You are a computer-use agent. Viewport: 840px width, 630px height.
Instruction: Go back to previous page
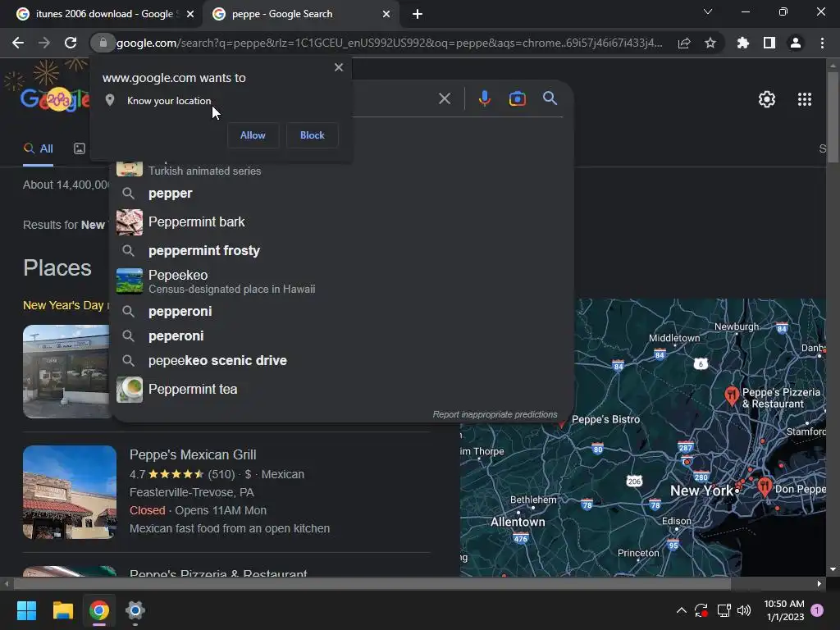[x=18, y=43]
